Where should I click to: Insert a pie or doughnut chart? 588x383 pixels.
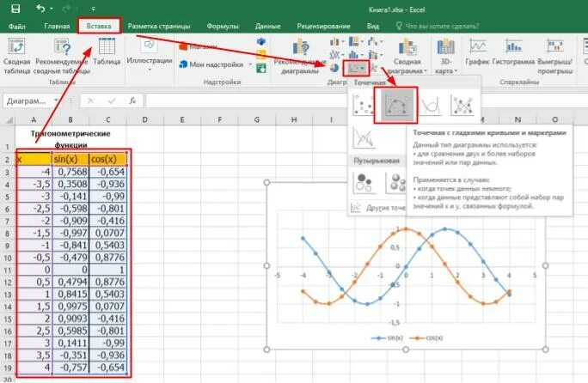coord(334,68)
